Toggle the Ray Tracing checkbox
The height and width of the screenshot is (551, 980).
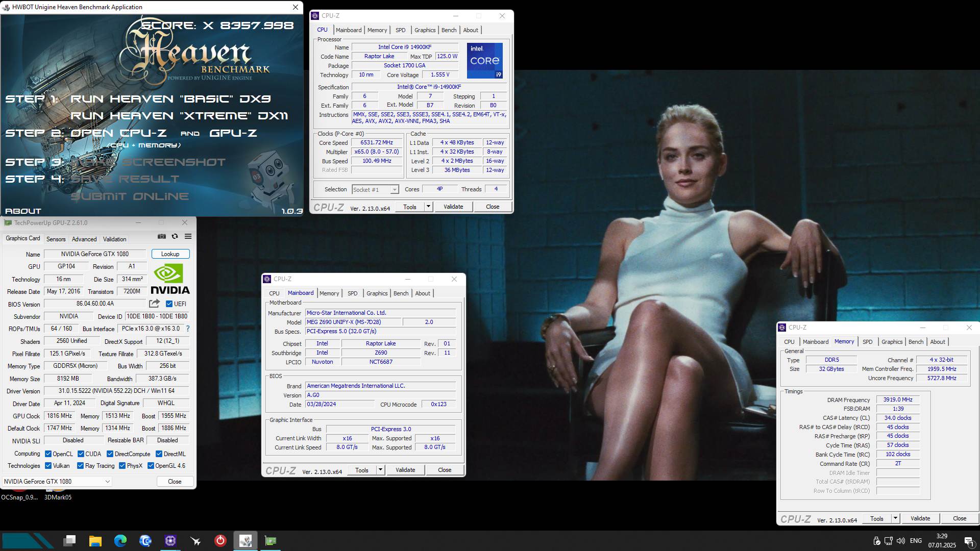[x=80, y=466]
